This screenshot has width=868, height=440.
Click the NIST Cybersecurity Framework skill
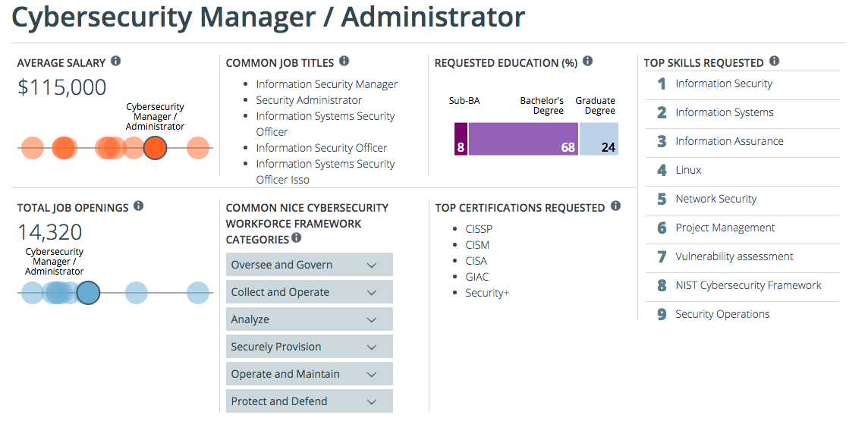coord(748,285)
